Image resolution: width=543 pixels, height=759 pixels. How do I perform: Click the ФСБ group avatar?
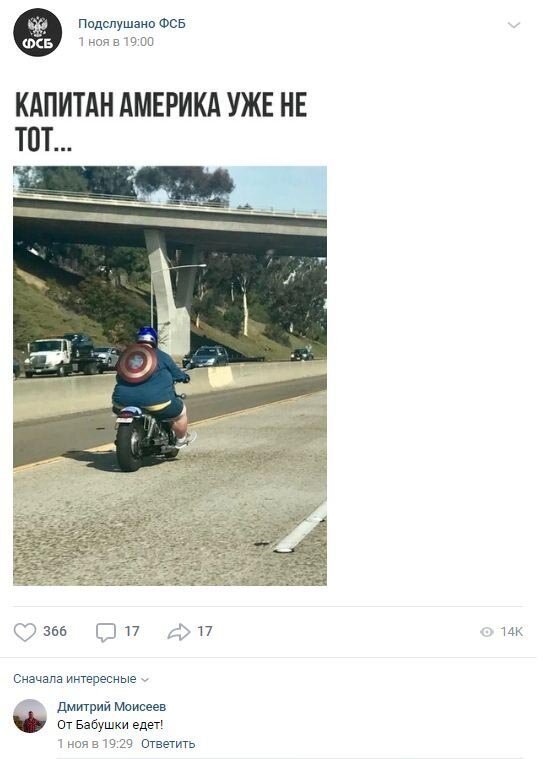[37, 32]
